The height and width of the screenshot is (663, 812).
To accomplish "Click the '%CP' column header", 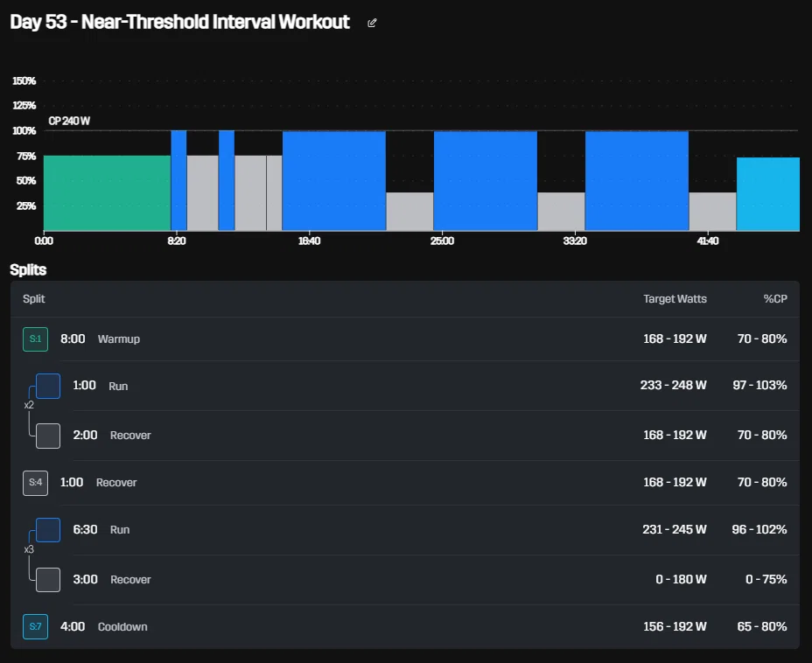I will pos(775,298).
